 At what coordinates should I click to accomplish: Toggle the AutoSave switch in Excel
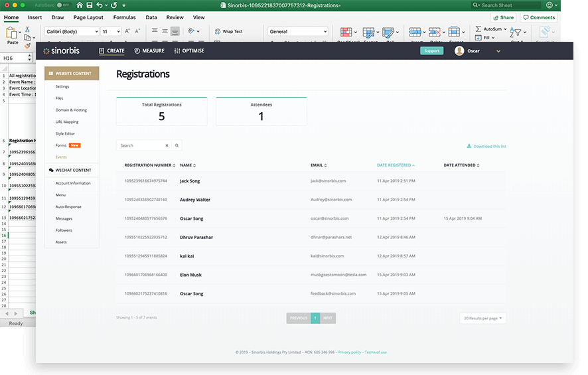pos(64,5)
